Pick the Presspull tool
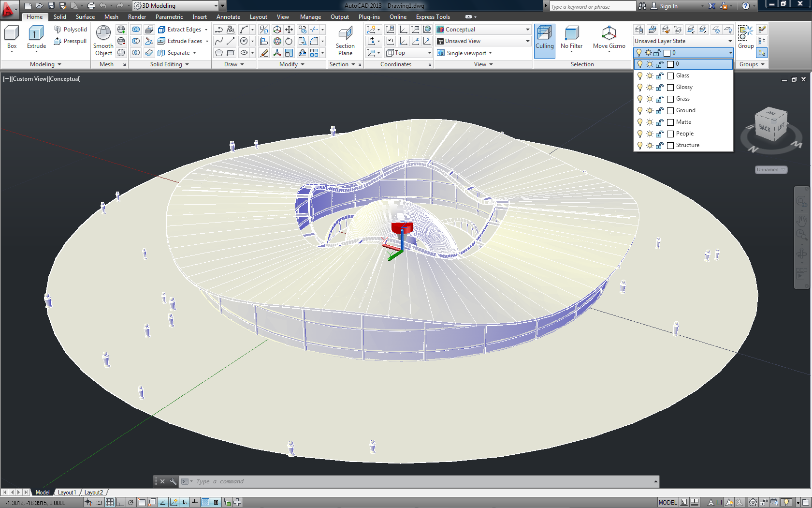The height and width of the screenshot is (508, 812). [x=71, y=41]
